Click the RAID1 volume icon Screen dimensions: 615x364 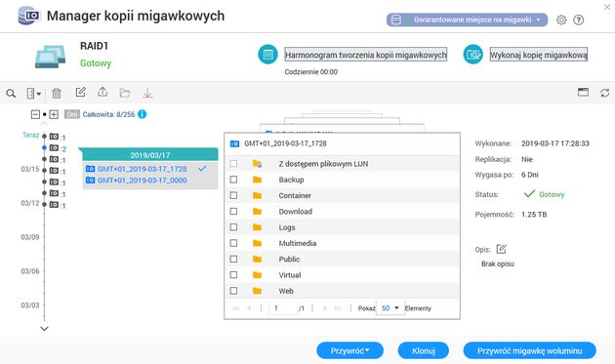coord(50,57)
